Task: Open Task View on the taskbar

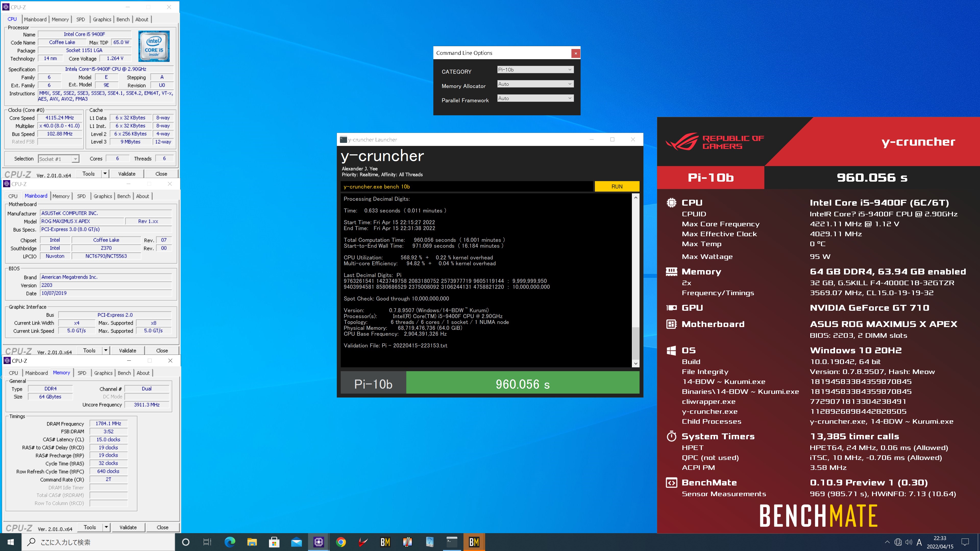Action: click(207, 542)
